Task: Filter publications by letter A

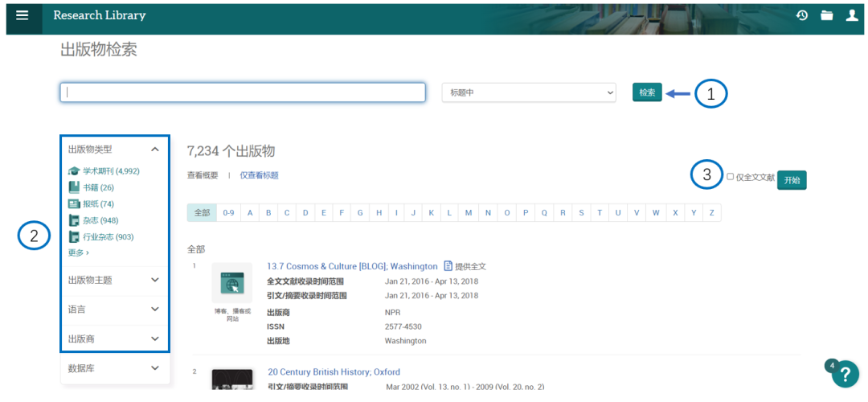Action: tap(250, 212)
